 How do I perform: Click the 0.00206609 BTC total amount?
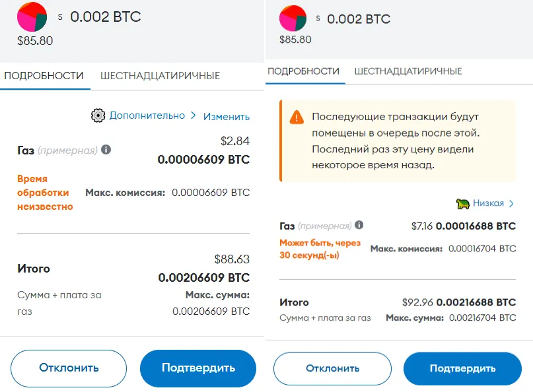pos(204,277)
